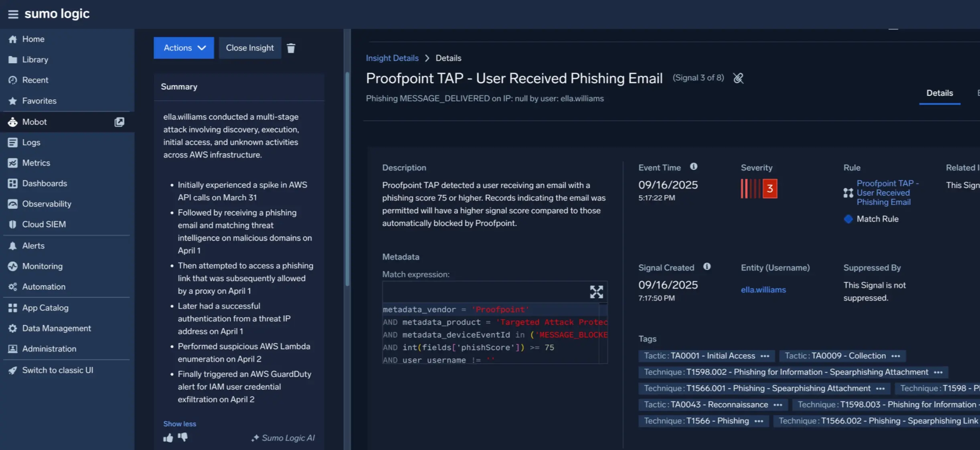Give thumbs up to the AI summary
This screenshot has width=980, height=450.
[168, 438]
